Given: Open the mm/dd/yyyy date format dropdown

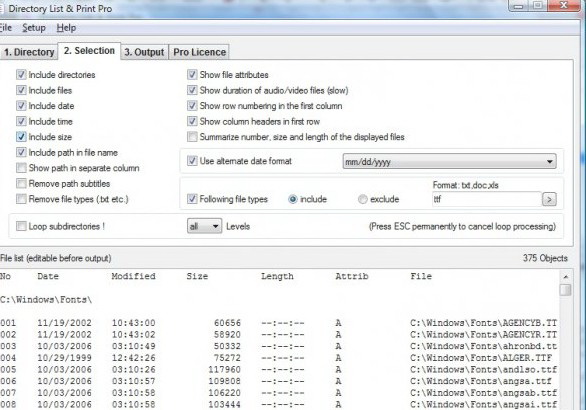Looking at the screenshot, I should (x=449, y=161).
